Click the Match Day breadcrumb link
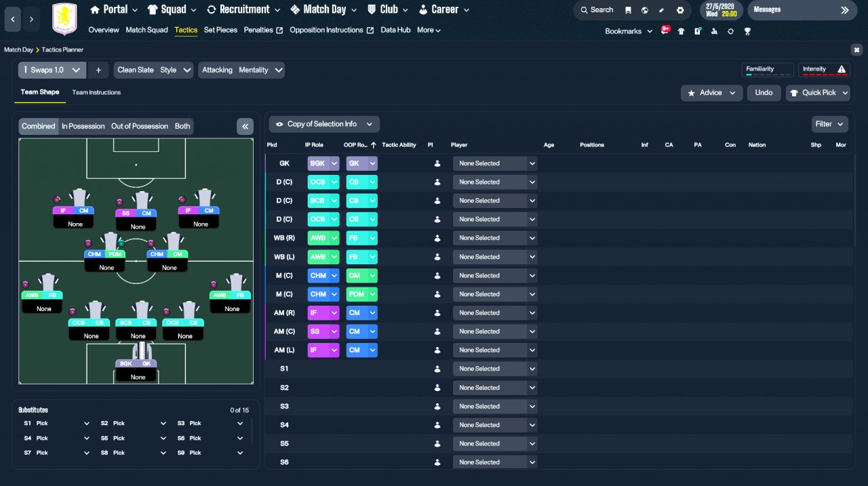868x486 pixels. coord(18,49)
